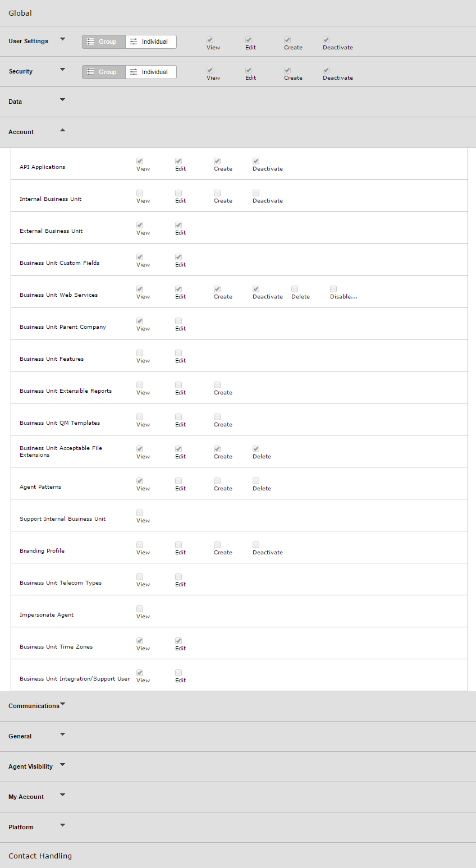Switch User Settings to Individual mode

(150, 42)
